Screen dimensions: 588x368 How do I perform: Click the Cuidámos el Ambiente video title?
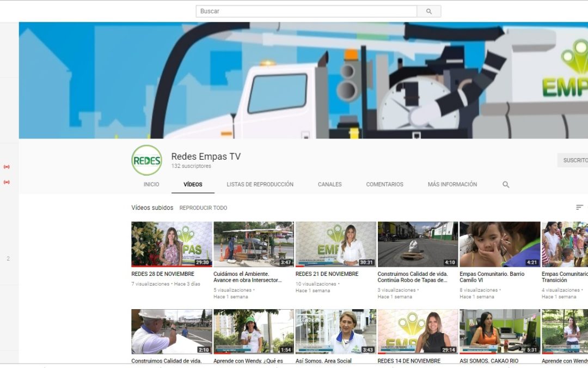pos(248,277)
